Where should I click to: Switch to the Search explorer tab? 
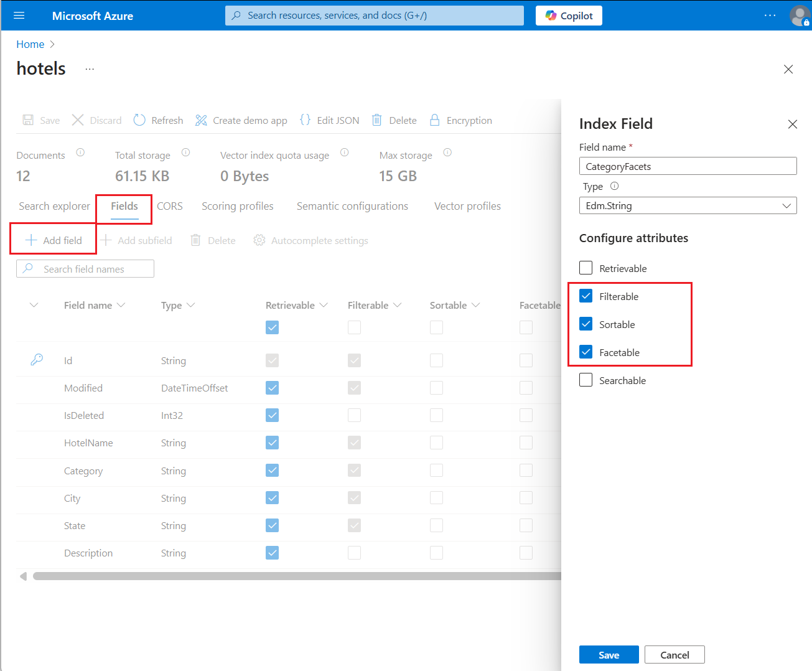(x=54, y=206)
